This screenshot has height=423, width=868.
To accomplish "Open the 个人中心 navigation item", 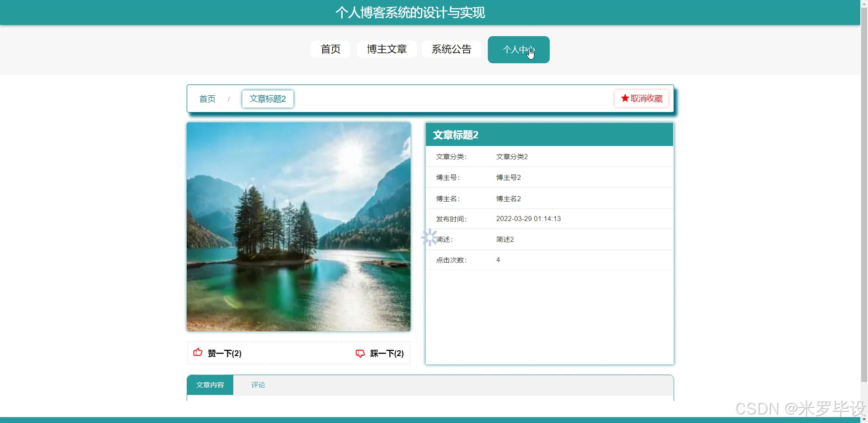I will pos(519,50).
